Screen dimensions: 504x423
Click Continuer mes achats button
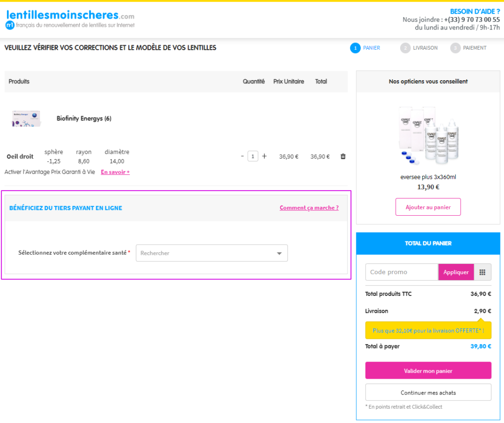coord(428,392)
